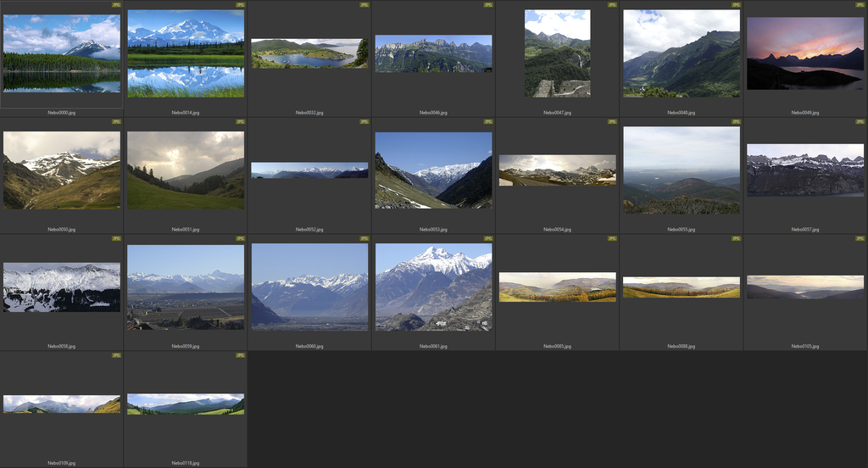Click the JPG badge on Nebo0105.jpg

click(860, 238)
